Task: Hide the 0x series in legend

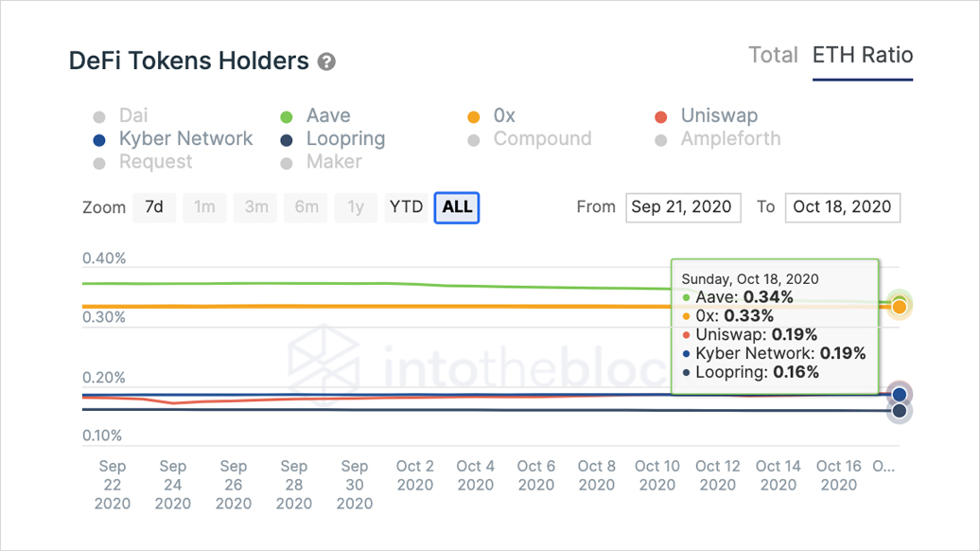Action: pos(503,116)
